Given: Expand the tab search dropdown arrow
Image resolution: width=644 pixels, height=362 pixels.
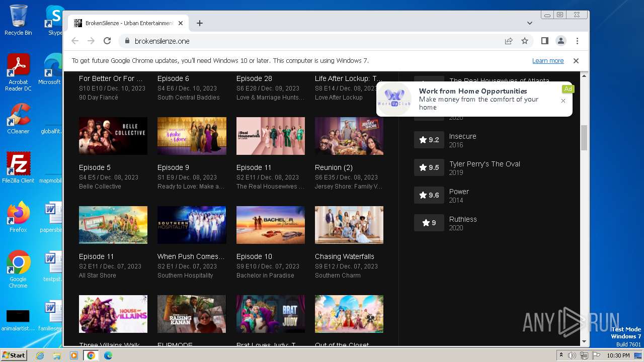Looking at the screenshot, I should (x=530, y=23).
